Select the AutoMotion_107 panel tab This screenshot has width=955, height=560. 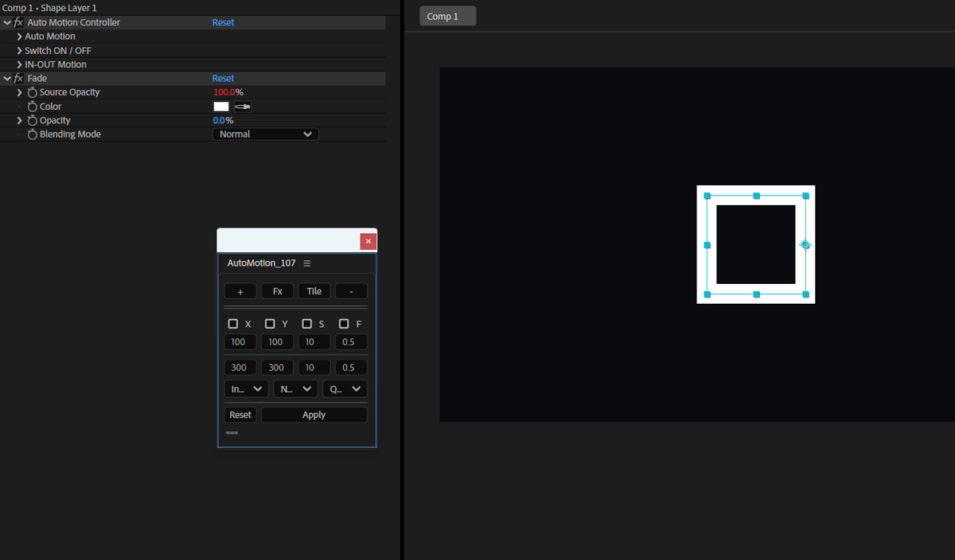(x=261, y=263)
